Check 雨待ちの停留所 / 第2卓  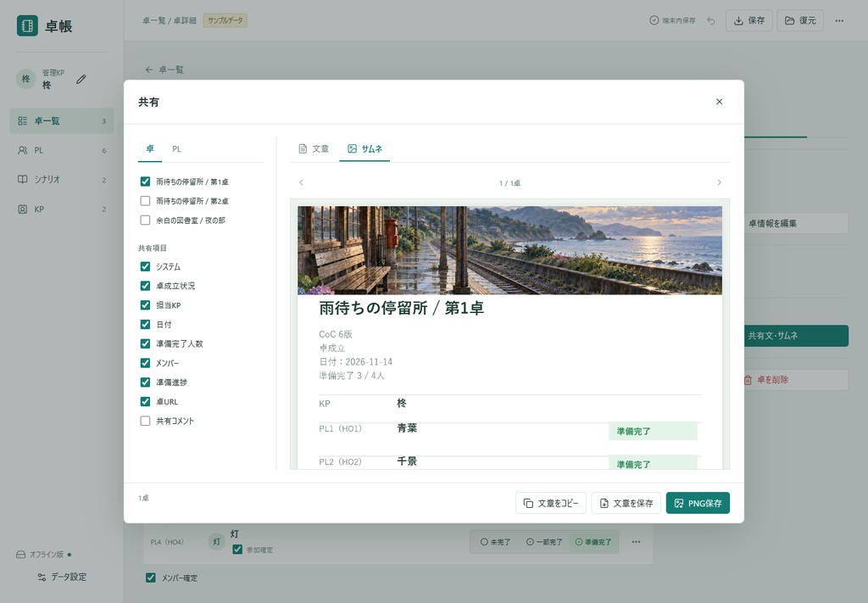[x=145, y=201]
